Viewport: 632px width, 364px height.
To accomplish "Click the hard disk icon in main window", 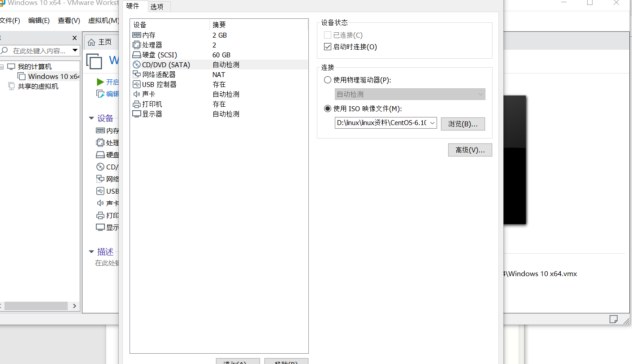I will (x=100, y=155).
